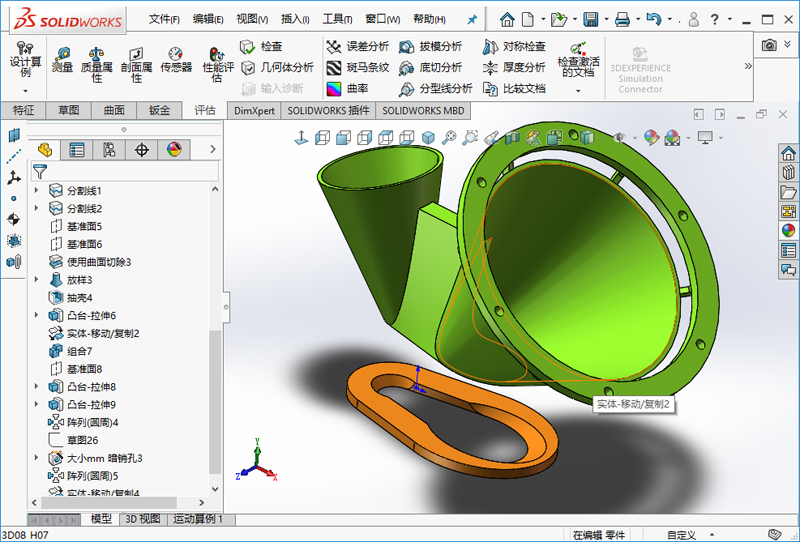Switch to the 曲面 ribbon tab
The image size is (800, 542).
click(114, 111)
